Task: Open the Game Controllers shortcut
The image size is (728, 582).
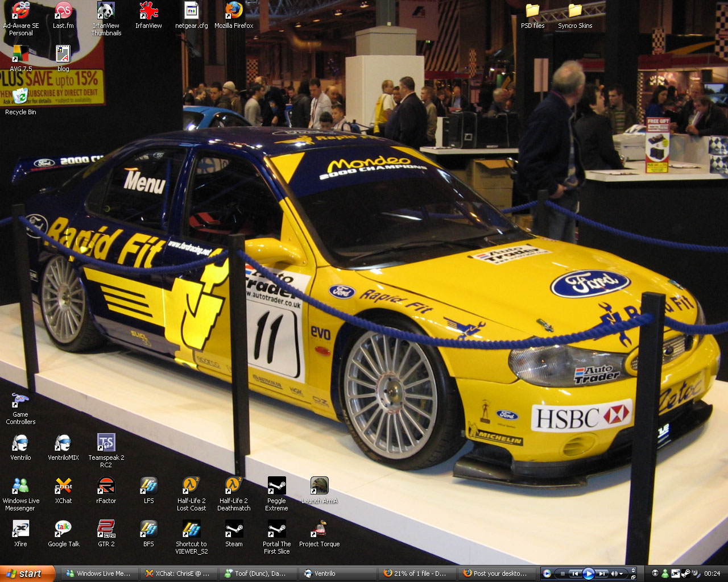Action: (20, 408)
